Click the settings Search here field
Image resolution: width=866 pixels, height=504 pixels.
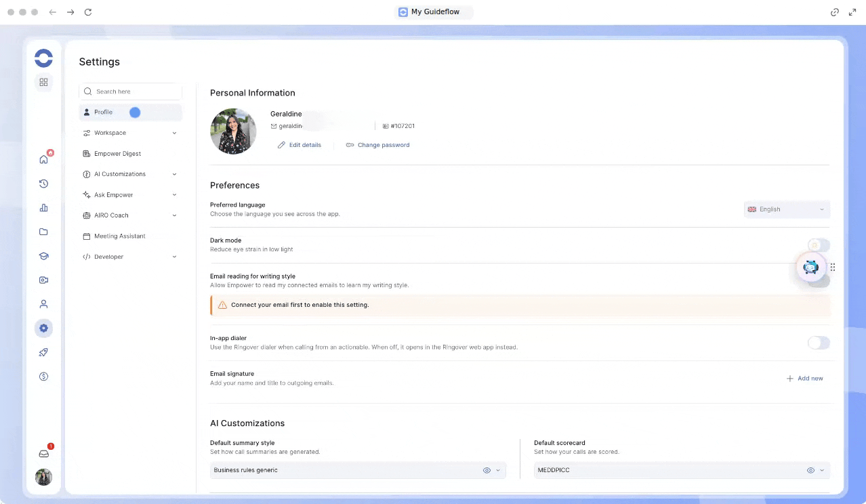coord(130,91)
